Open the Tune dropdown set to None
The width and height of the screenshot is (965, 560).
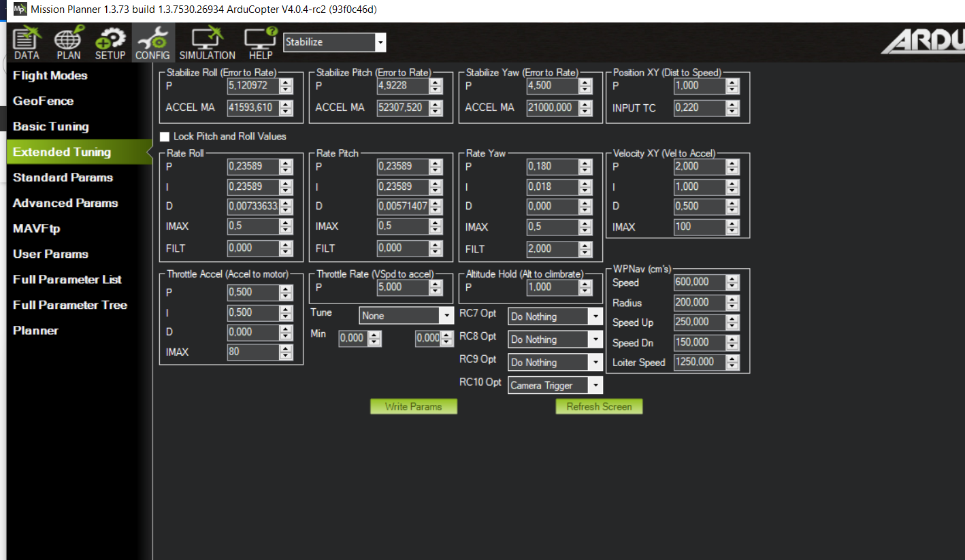[406, 316]
